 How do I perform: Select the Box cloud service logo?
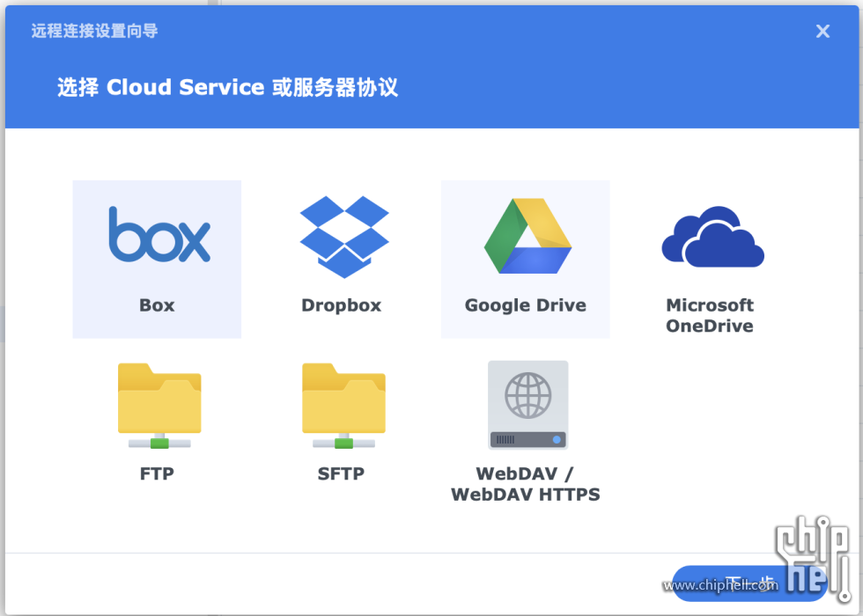(159, 234)
